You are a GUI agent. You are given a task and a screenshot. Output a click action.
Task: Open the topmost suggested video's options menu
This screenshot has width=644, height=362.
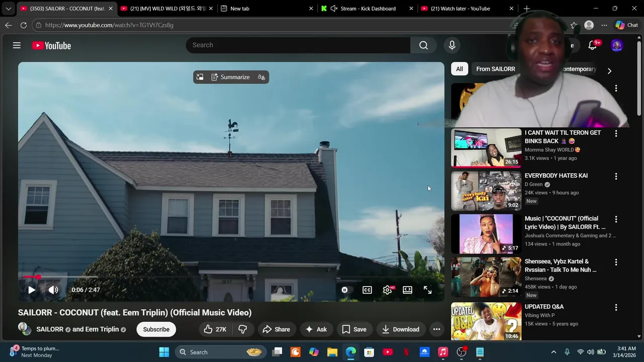click(616, 88)
